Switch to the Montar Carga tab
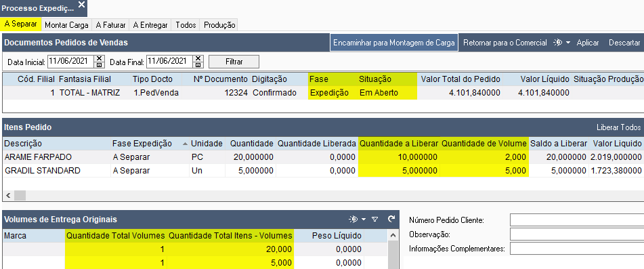644x269 pixels. pos(66,24)
